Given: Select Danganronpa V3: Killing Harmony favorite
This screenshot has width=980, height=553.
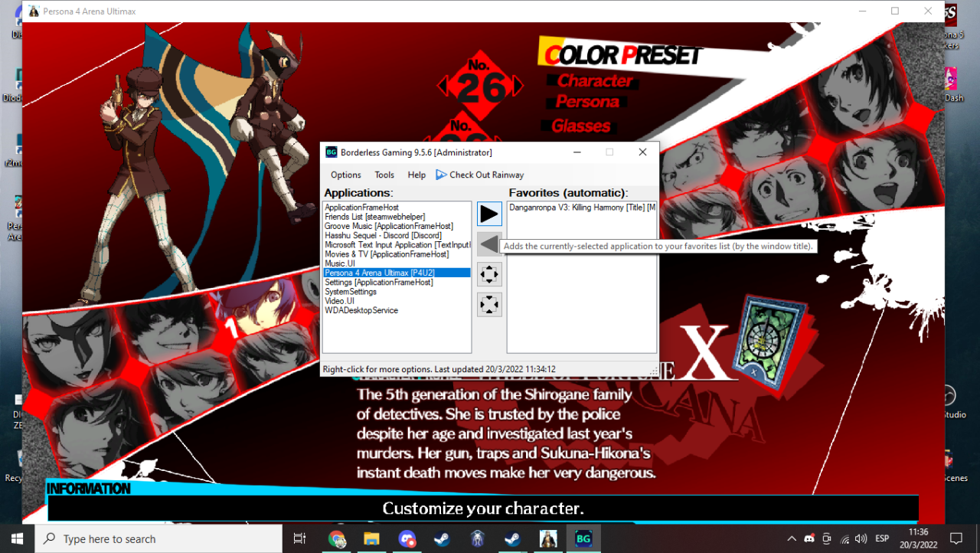Looking at the screenshot, I should pos(582,208).
